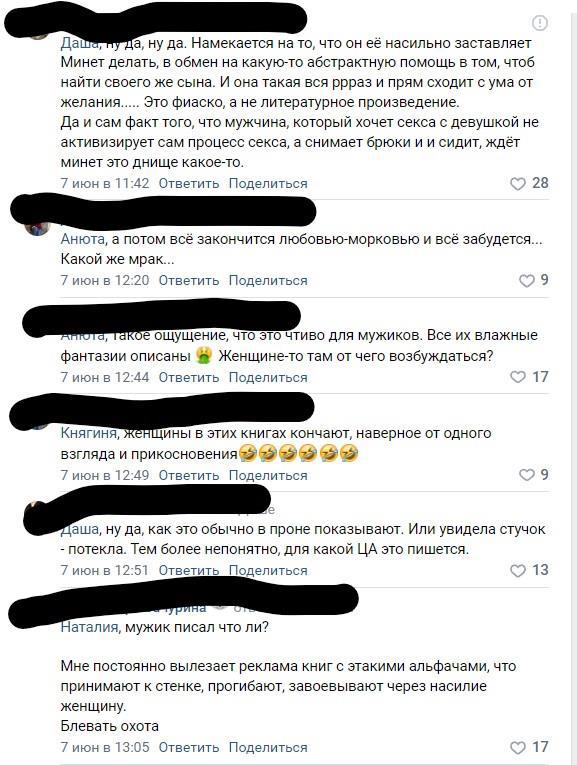Like the 12:49 comment about книгах
577x765 pixels.
[526, 475]
